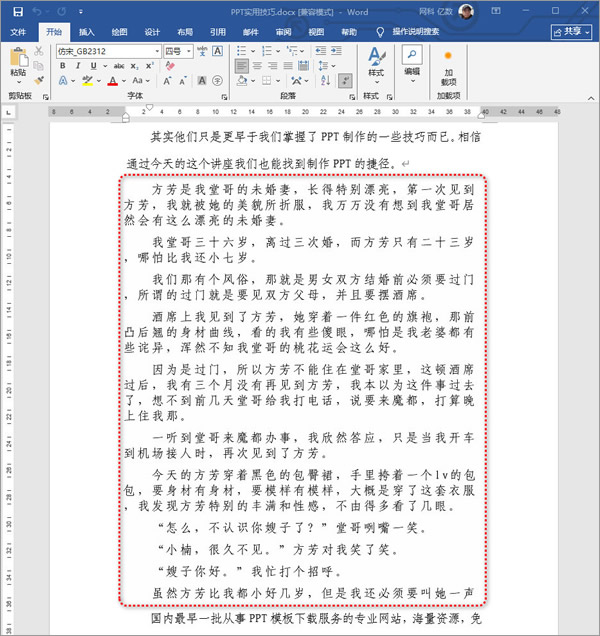
Task: Toggle character shading button
Action: point(202,81)
